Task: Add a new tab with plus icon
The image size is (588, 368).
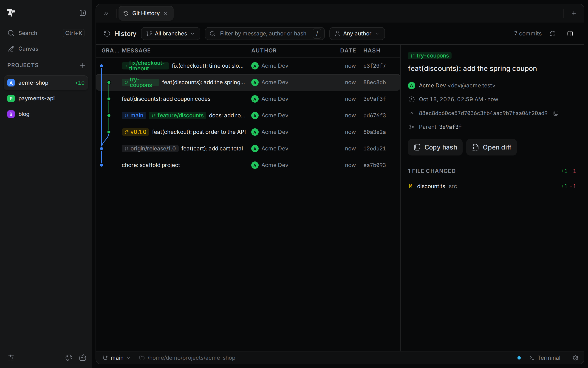Action: click(x=574, y=13)
